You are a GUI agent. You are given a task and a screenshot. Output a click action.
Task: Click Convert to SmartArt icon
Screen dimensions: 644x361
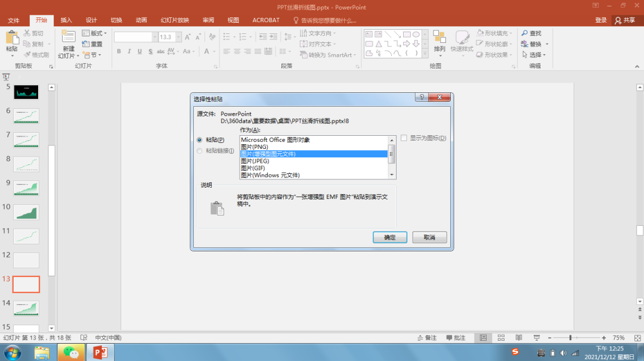304,55
